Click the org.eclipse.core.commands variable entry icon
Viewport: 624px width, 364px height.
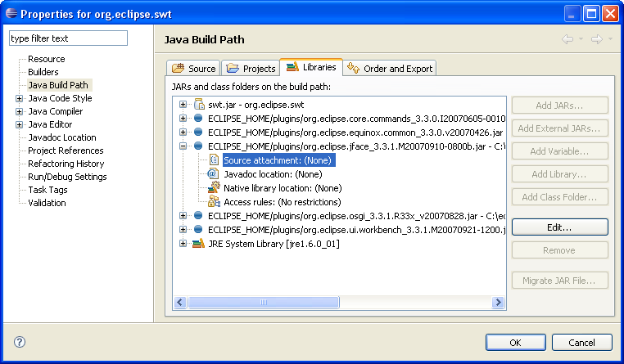(x=198, y=118)
